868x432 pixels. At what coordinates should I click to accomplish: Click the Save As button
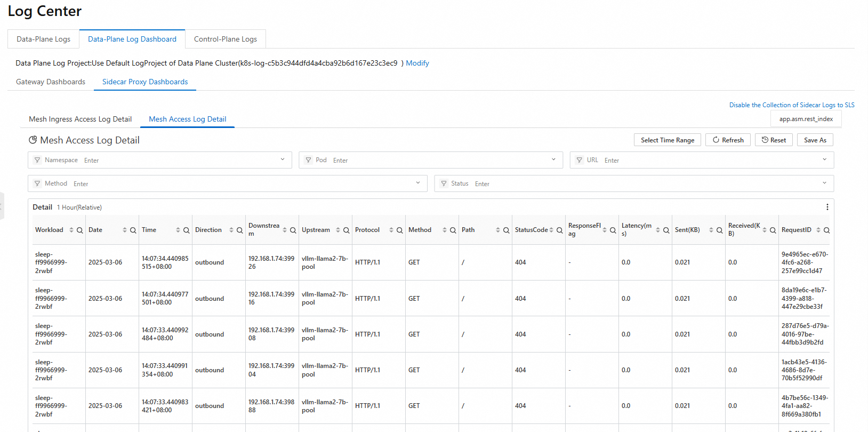(815, 140)
